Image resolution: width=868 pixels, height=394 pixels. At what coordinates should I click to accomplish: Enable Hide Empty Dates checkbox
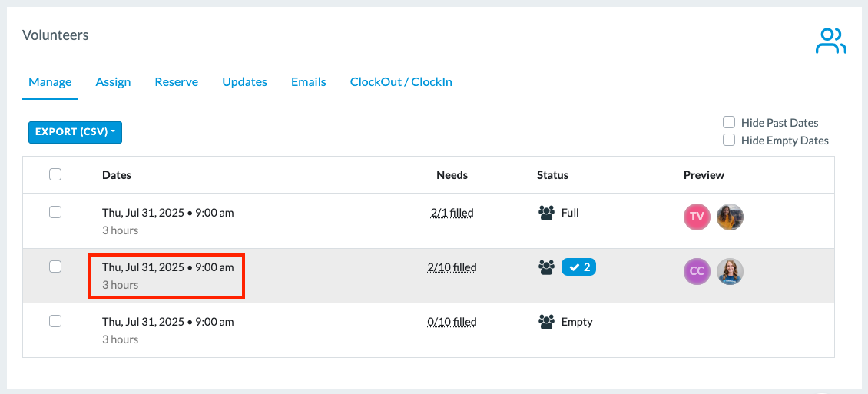click(x=729, y=140)
